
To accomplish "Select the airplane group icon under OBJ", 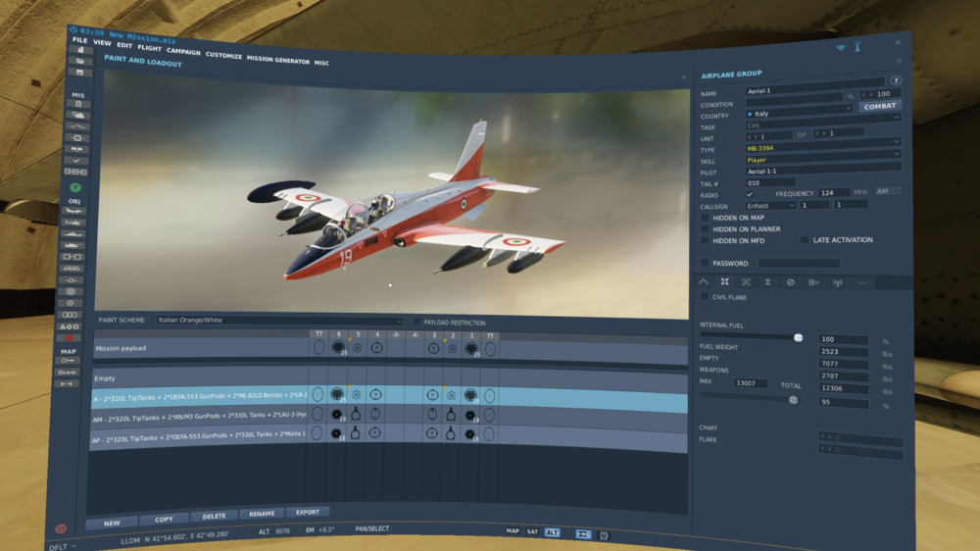I will tap(73, 212).
